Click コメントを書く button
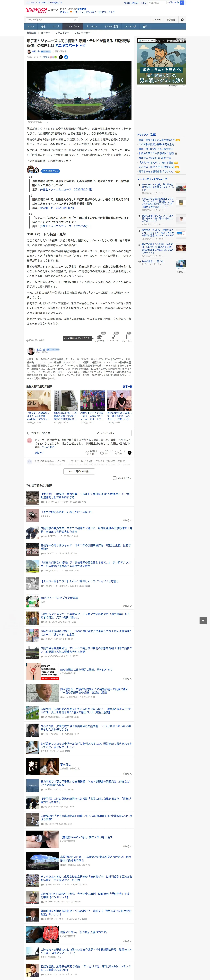 point(105,433)
